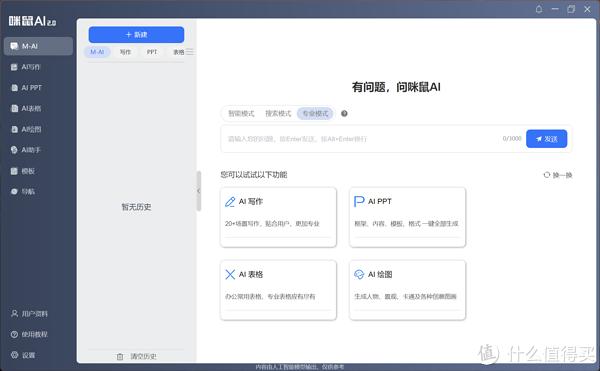
Task: Switch history filter to PPT tab
Action: [x=152, y=52]
